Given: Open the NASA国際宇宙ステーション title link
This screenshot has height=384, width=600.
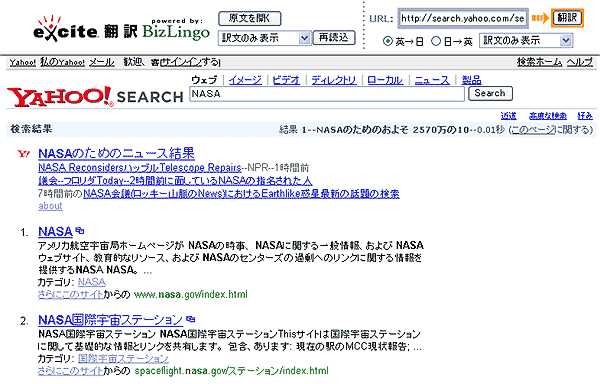Looking at the screenshot, I should [x=111, y=320].
